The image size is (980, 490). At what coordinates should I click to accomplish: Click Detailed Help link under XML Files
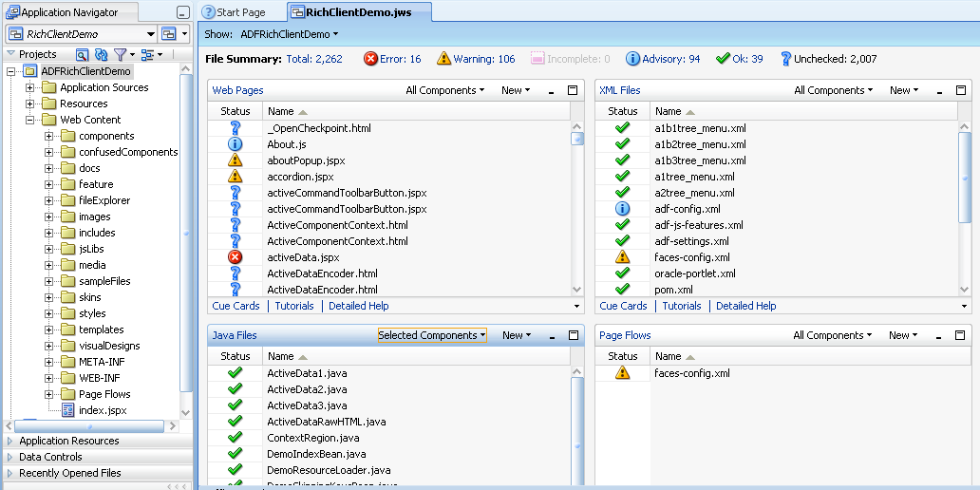click(x=745, y=306)
